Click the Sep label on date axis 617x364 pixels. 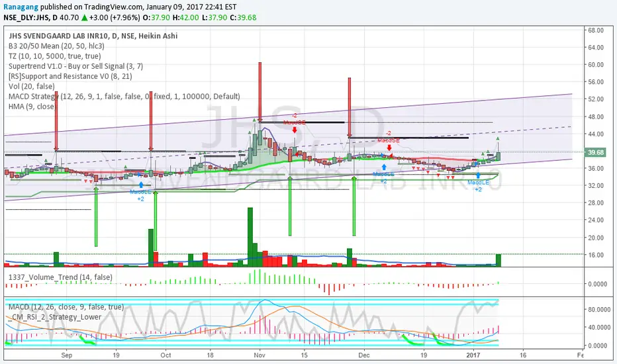(x=66, y=355)
